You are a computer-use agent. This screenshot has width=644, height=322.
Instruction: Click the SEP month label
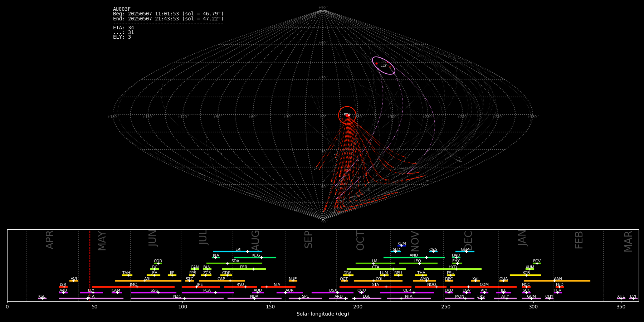(308, 239)
